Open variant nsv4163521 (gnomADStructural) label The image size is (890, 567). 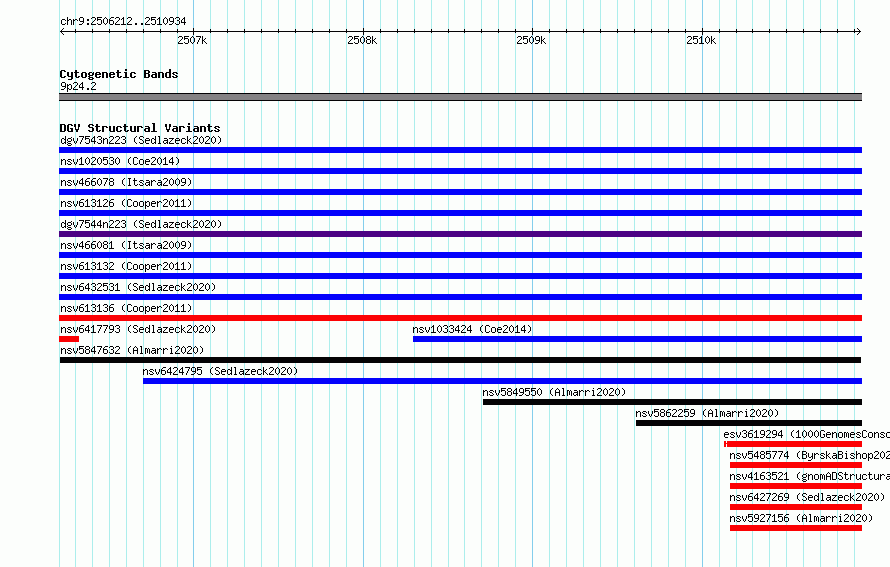[x=809, y=476]
